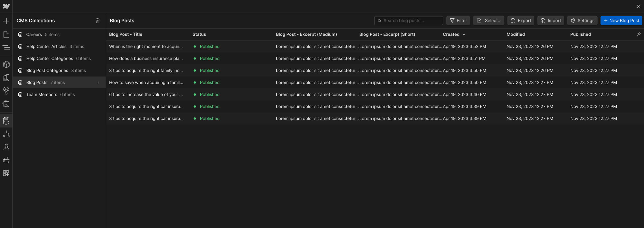Viewport: 644px width, 228px height.
Task: Open the Assets panel
Action: [6, 103]
